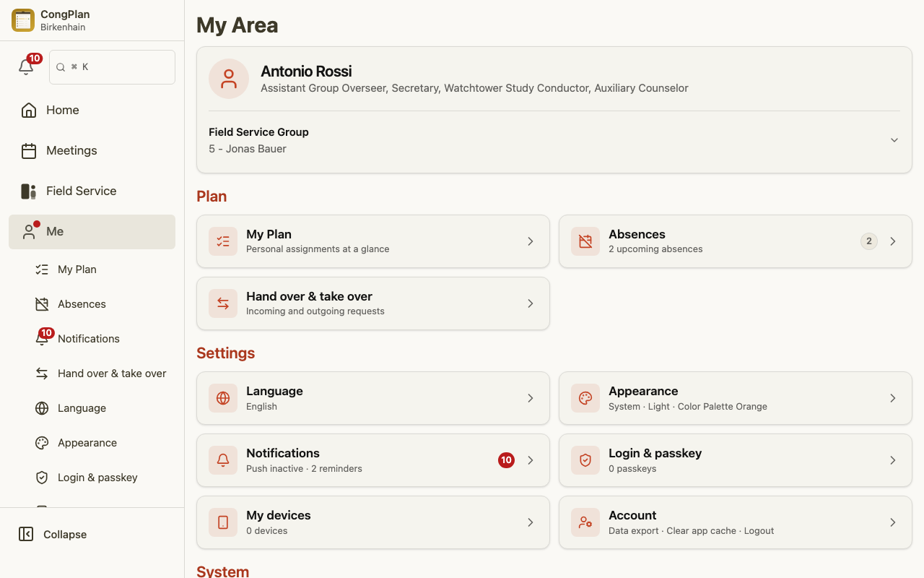Open Absences card with 2 upcoming
This screenshot has width=924, height=578.
(736, 241)
